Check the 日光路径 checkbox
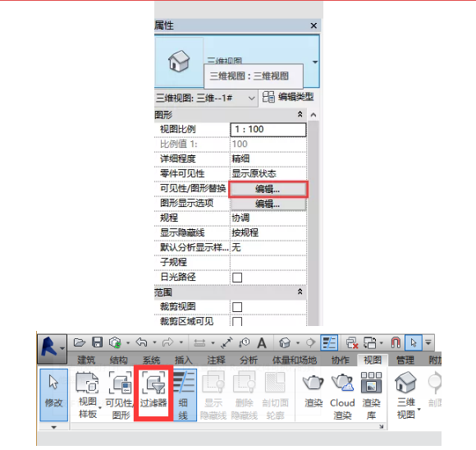 click(x=237, y=277)
